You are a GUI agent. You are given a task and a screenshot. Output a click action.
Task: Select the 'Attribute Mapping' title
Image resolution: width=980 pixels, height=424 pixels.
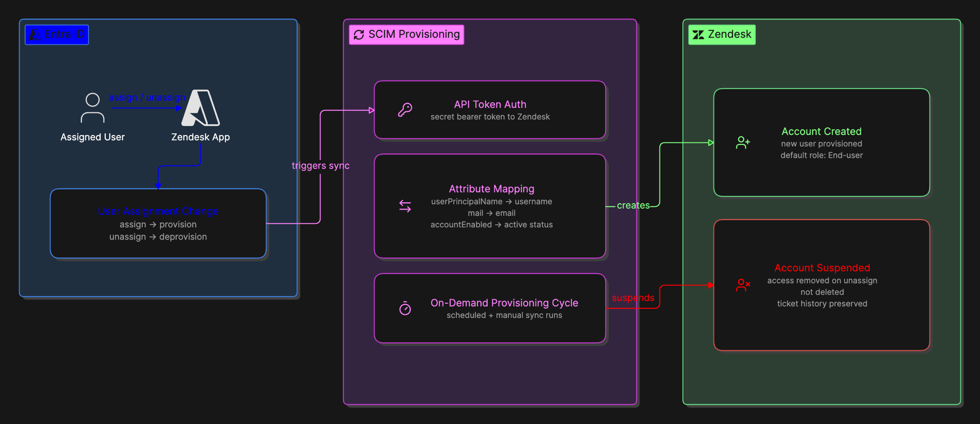(491, 189)
